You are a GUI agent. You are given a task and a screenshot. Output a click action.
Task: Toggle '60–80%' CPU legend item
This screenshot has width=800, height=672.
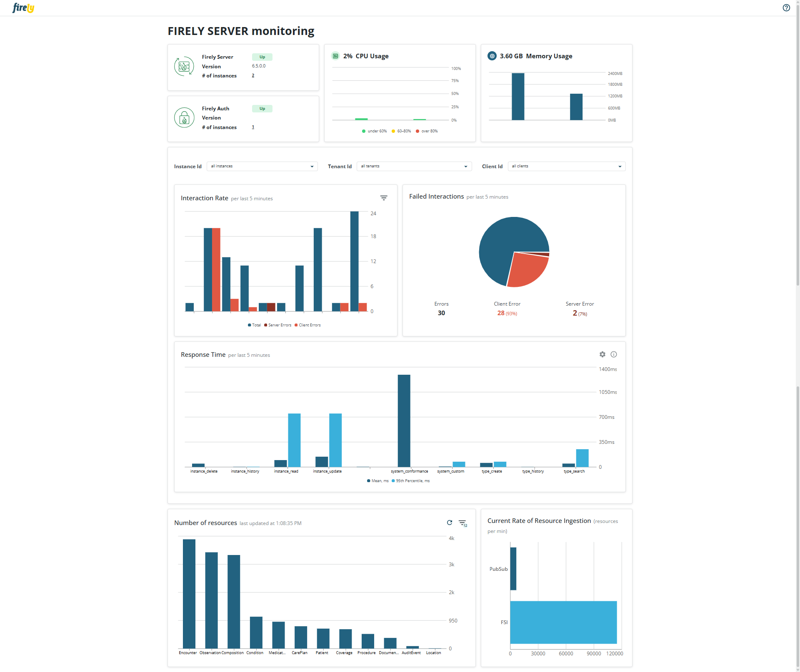(401, 131)
